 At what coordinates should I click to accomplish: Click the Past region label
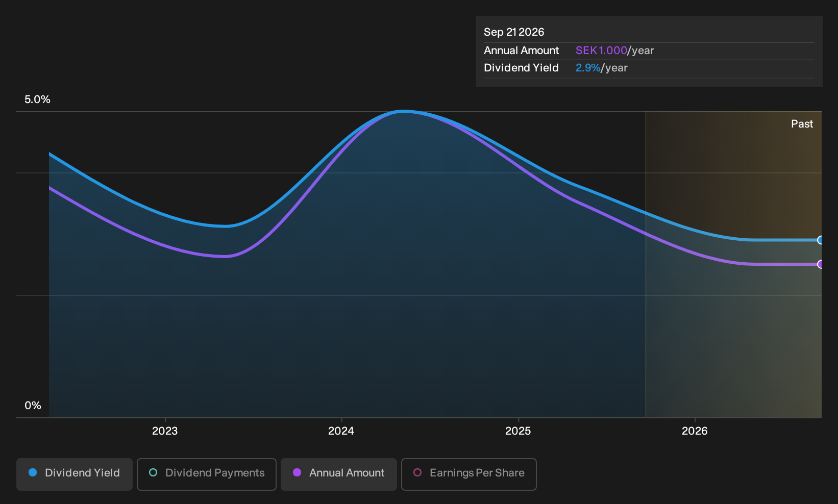[x=802, y=124]
